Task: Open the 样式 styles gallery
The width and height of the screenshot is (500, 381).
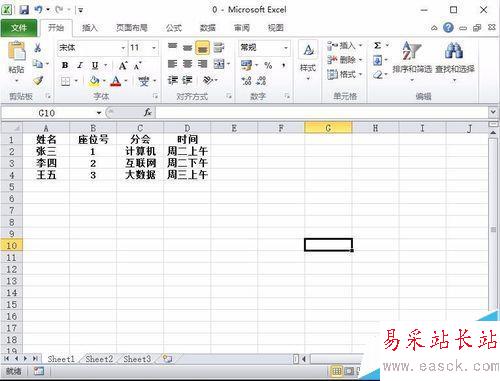Action: click(x=308, y=61)
